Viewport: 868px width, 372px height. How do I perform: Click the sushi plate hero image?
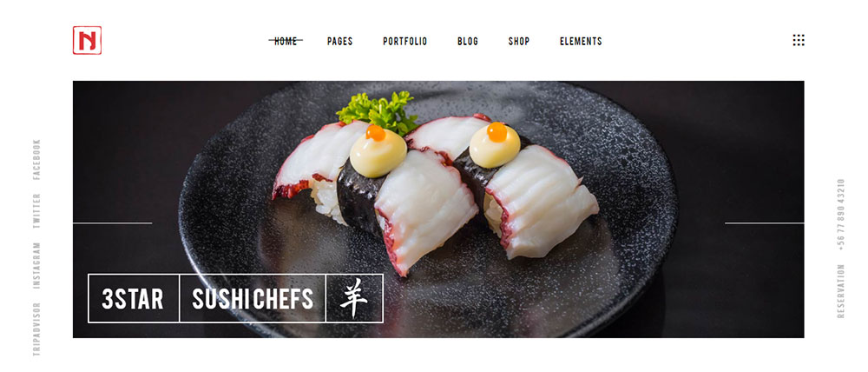tap(438, 209)
